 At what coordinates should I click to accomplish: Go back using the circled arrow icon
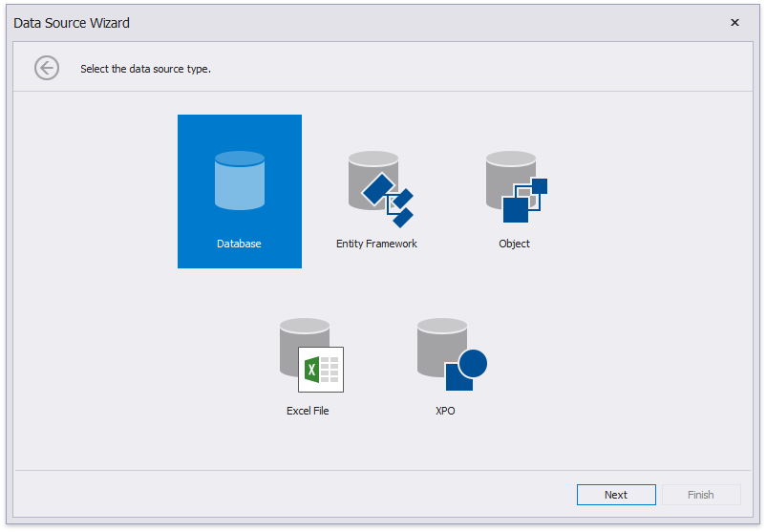coord(47,68)
